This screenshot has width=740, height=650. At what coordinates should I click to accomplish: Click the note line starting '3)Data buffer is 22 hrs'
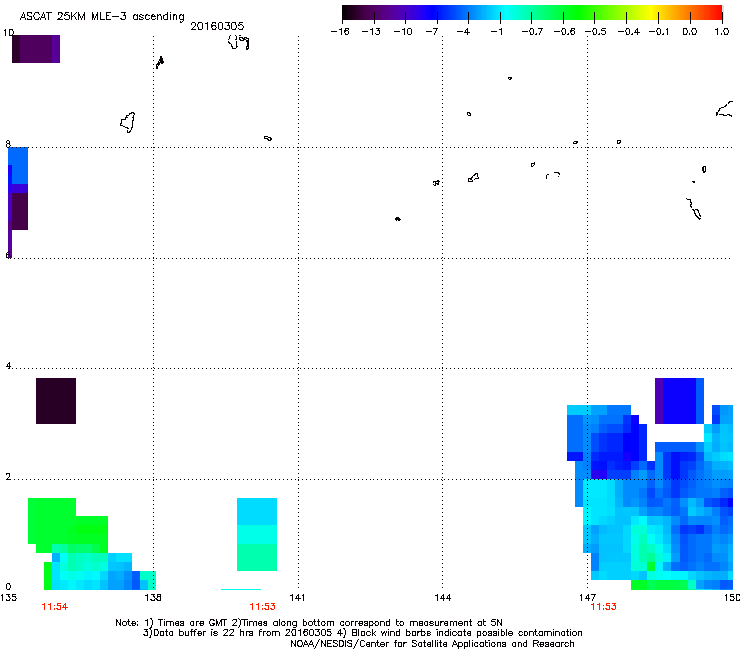[x=362, y=633]
